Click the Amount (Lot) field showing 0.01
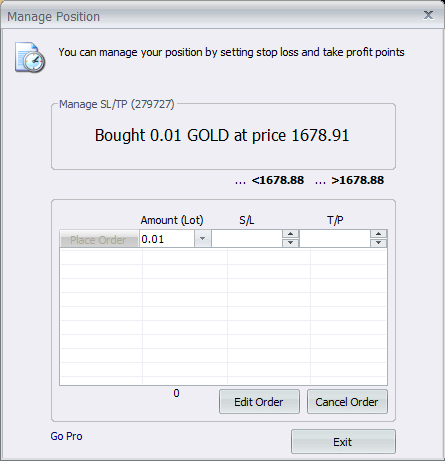The image size is (445, 461). [x=167, y=239]
